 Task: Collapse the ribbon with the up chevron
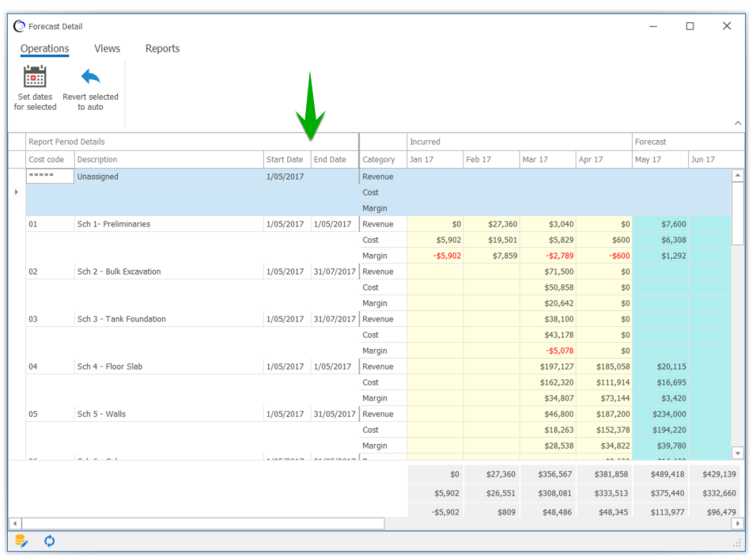(738, 123)
